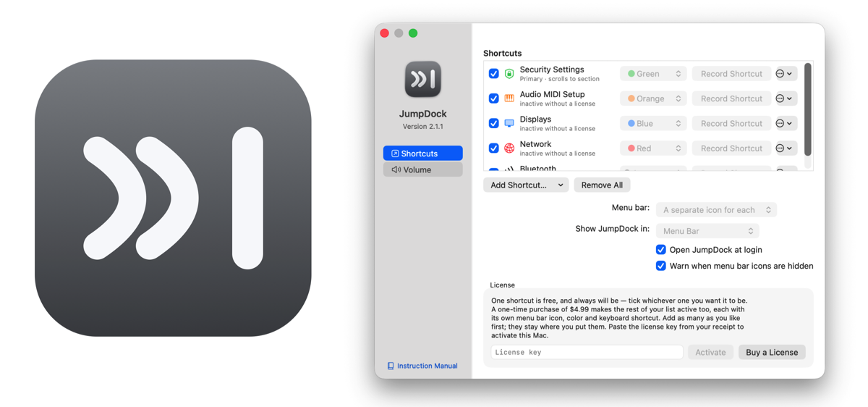
Task: Click the Buy a License button
Action: (772, 352)
